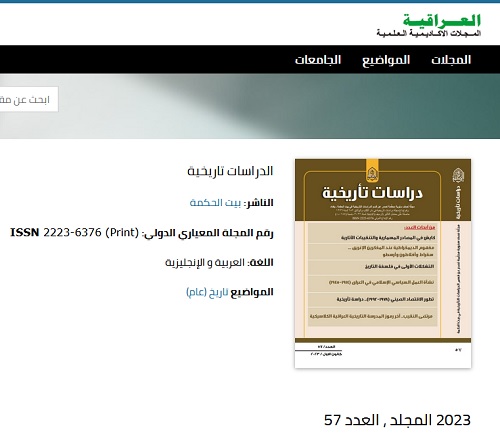Screen dimensions: 500x439
Task: Open the دراسات تأريخية journal cover thumbnail
Action: click(383, 263)
